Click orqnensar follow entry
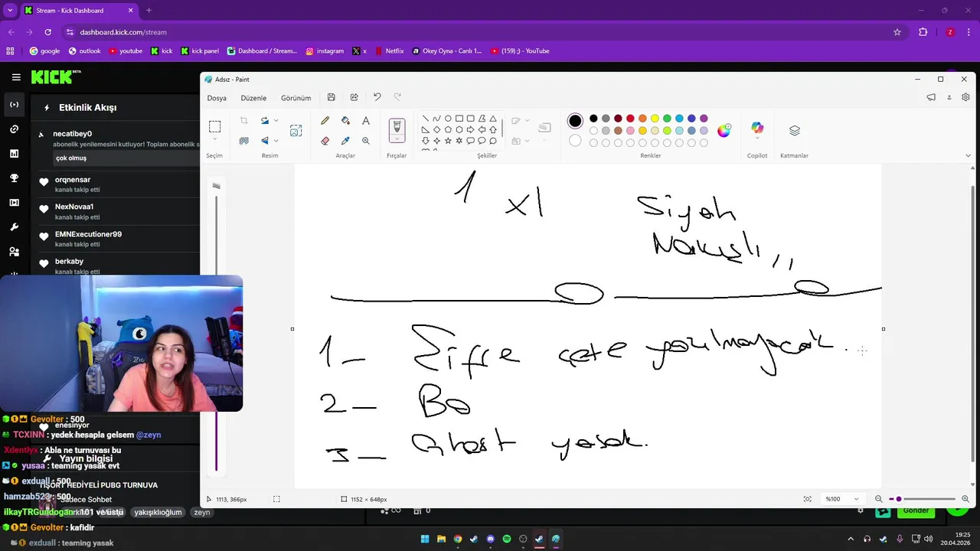This screenshot has height=551, width=980. (119, 184)
